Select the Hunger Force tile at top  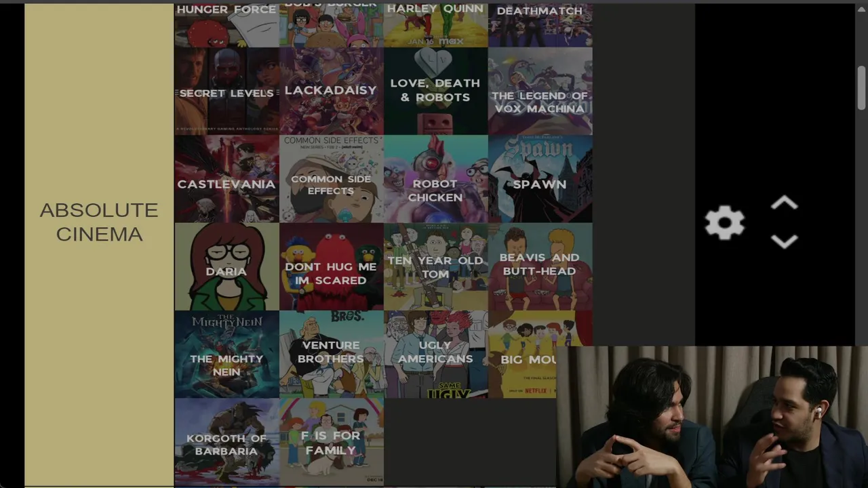click(226, 25)
